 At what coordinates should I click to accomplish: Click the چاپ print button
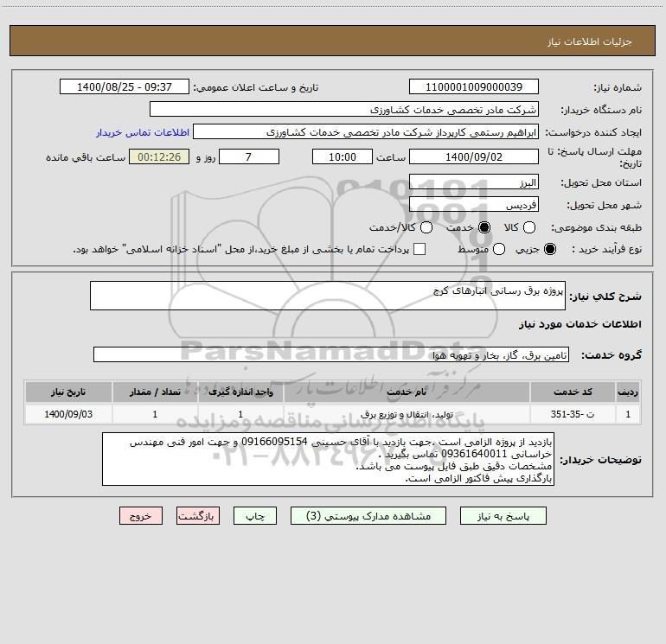tap(255, 516)
